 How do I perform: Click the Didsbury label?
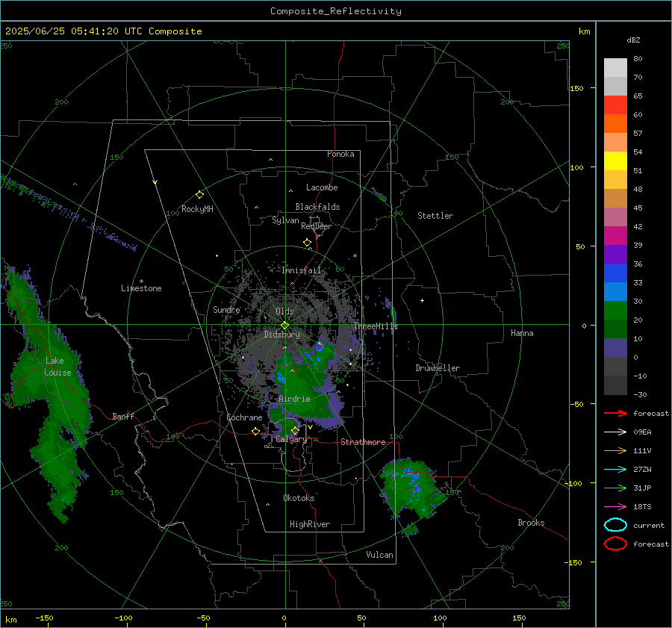[x=282, y=335]
